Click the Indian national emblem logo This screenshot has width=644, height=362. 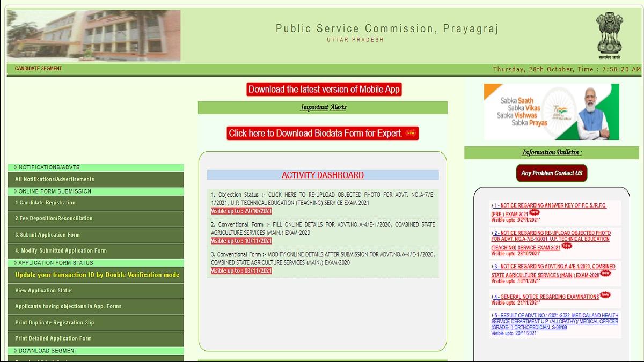point(609,35)
